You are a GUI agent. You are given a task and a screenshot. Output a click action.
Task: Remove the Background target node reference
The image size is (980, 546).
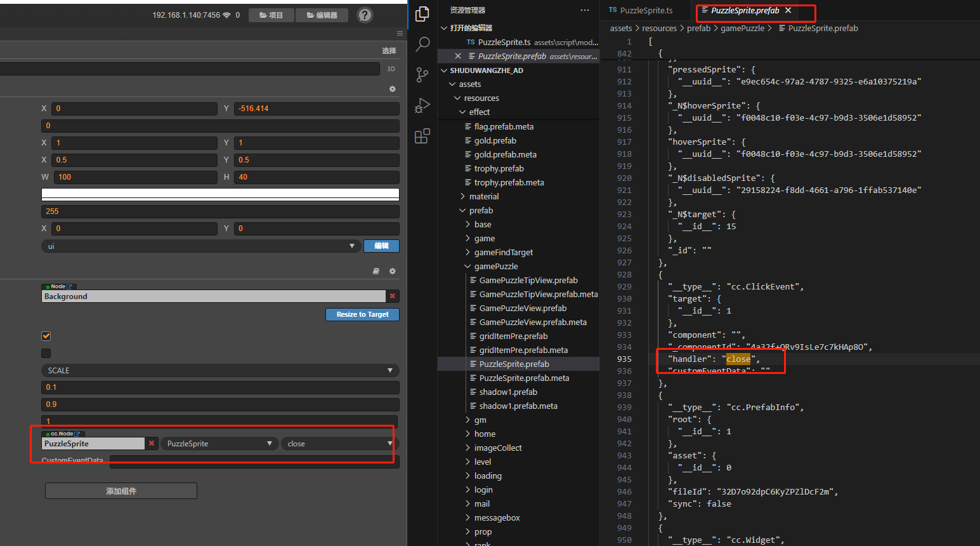point(393,296)
